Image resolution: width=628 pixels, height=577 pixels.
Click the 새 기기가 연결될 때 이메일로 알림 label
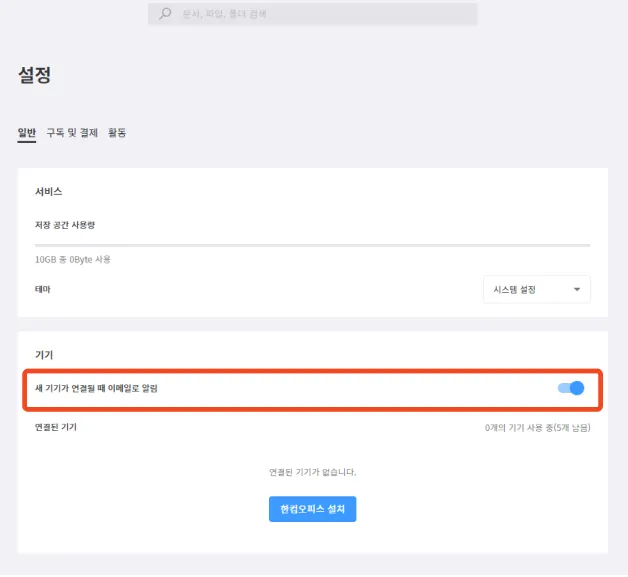coord(96,388)
